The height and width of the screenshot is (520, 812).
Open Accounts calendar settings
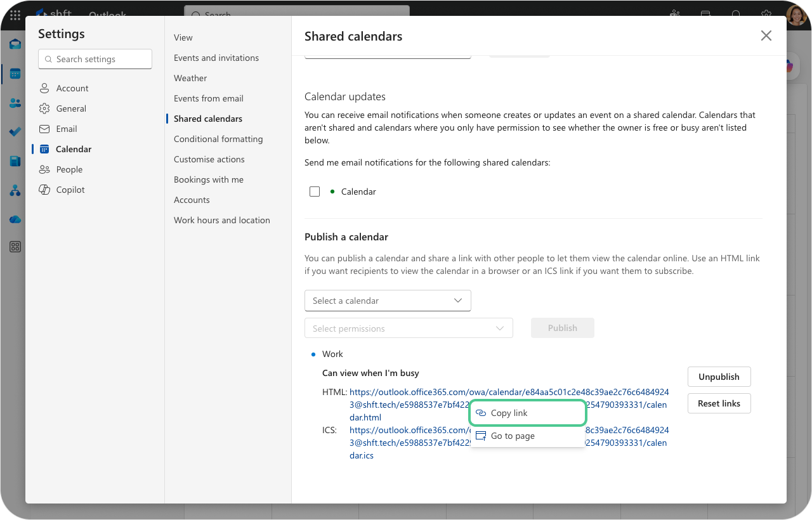[x=192, y=200]
